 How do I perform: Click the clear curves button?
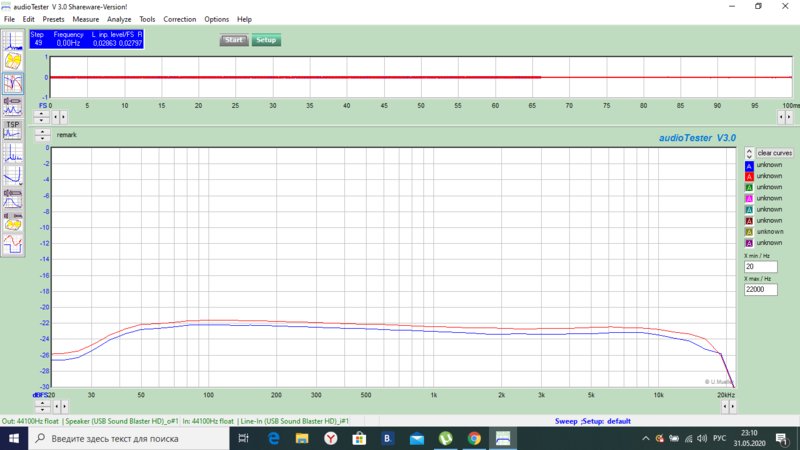click(775, 152)
